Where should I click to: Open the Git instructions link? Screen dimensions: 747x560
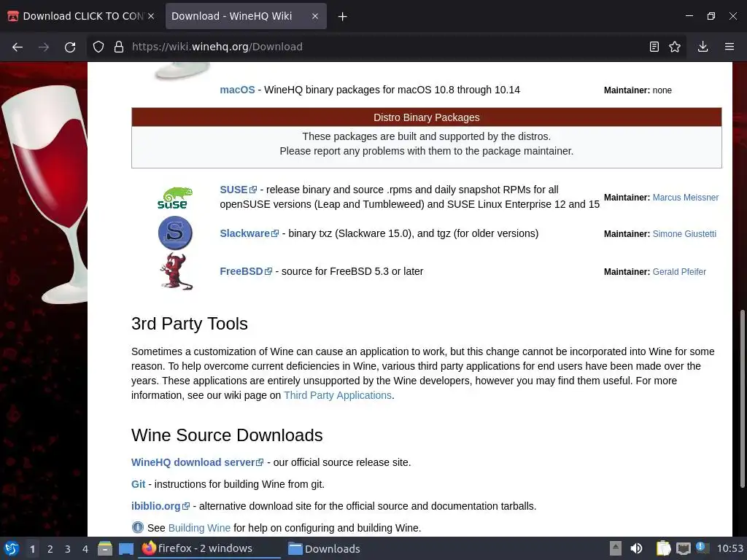click(138, 484)
